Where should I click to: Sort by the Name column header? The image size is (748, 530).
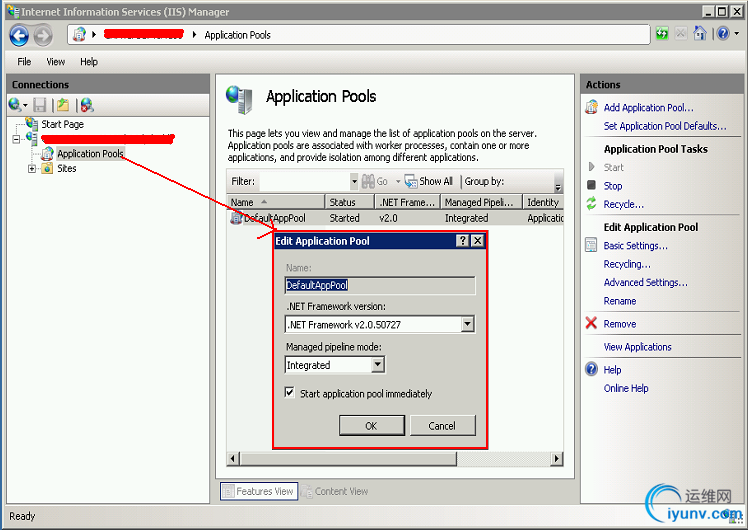coord(276,202)
